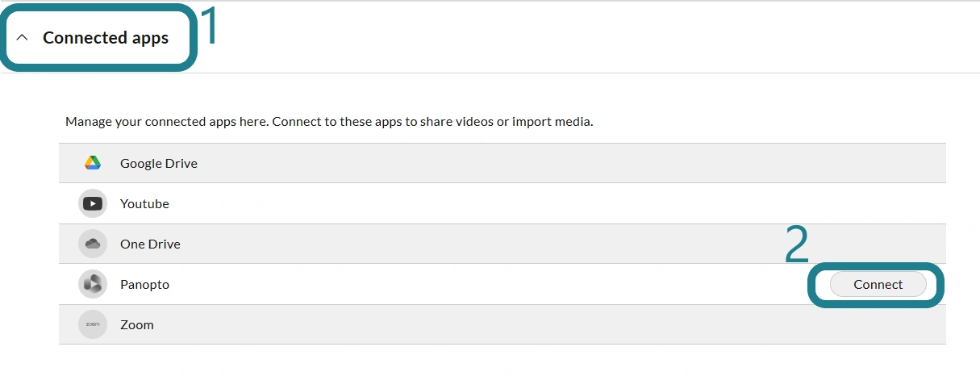Viewport: 980px width, 376px height.
Task: Collapse the Connected apps section chevron
Action: [x=23, y=38]
